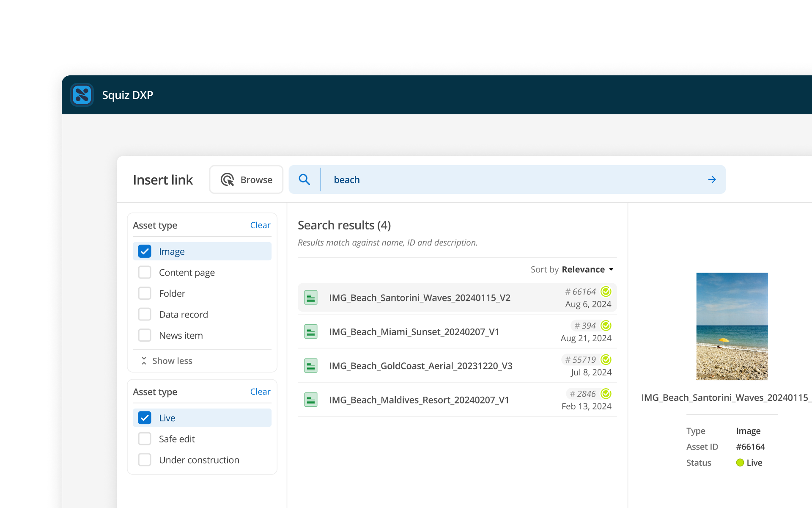Toggle the Image asset type checkbox
Screen dimensions: 812x508
tap(144, 251)
